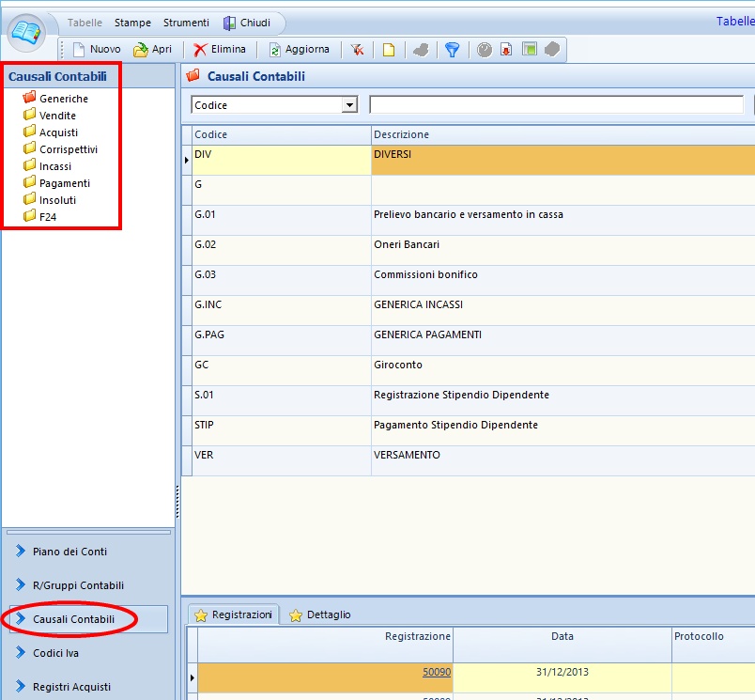Open the Stampe menu
Screen dimensions: 755x700
[132, 23]
